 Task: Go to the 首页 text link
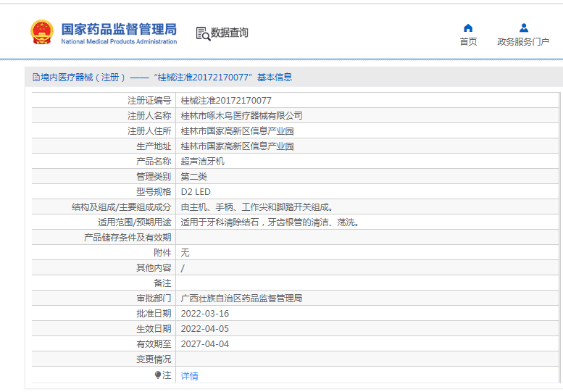468,42
